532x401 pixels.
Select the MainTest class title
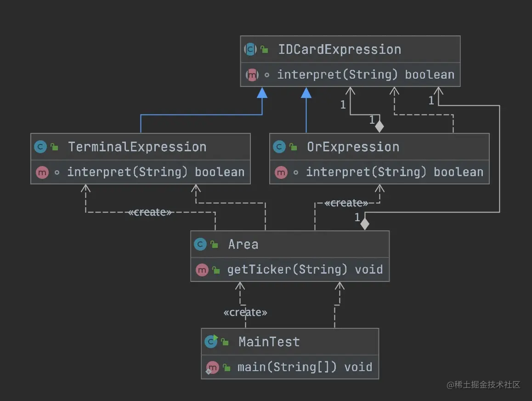click(269, 342)
